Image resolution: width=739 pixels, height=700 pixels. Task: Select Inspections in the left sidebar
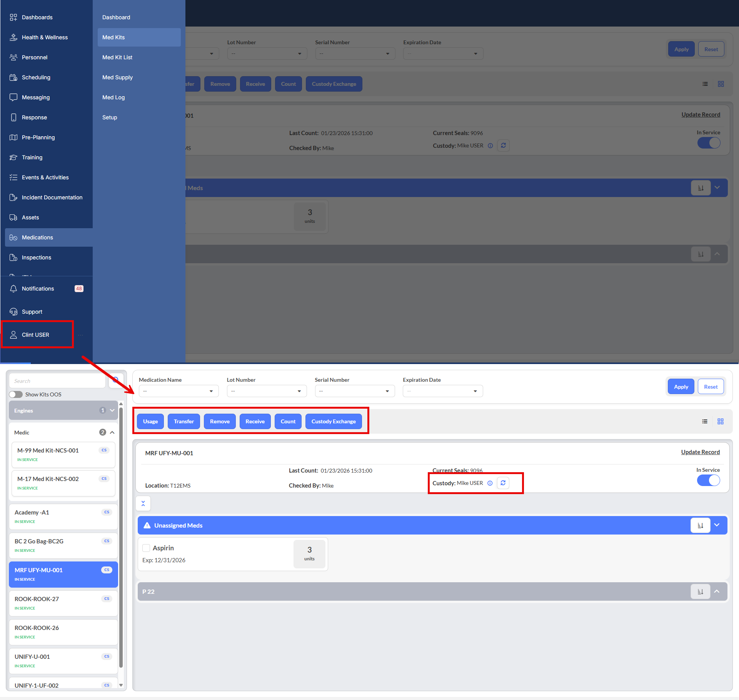tap(37, 257)
